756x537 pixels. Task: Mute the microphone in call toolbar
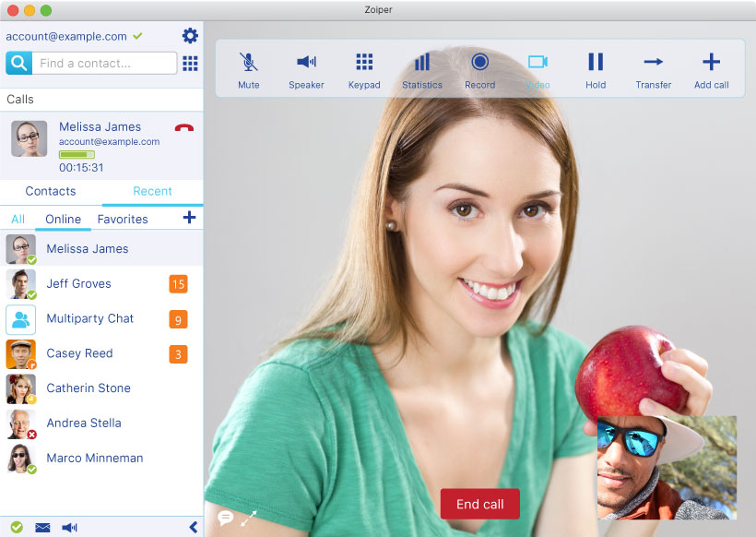(x=248, y=70)
